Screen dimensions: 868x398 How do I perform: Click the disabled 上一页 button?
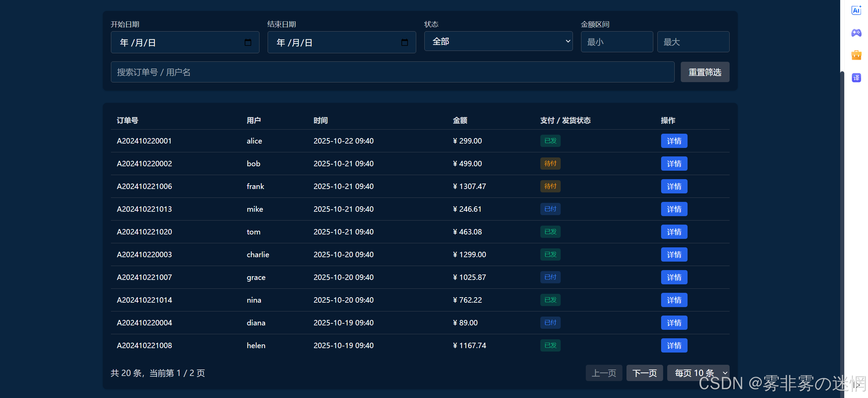pos(603,373)
